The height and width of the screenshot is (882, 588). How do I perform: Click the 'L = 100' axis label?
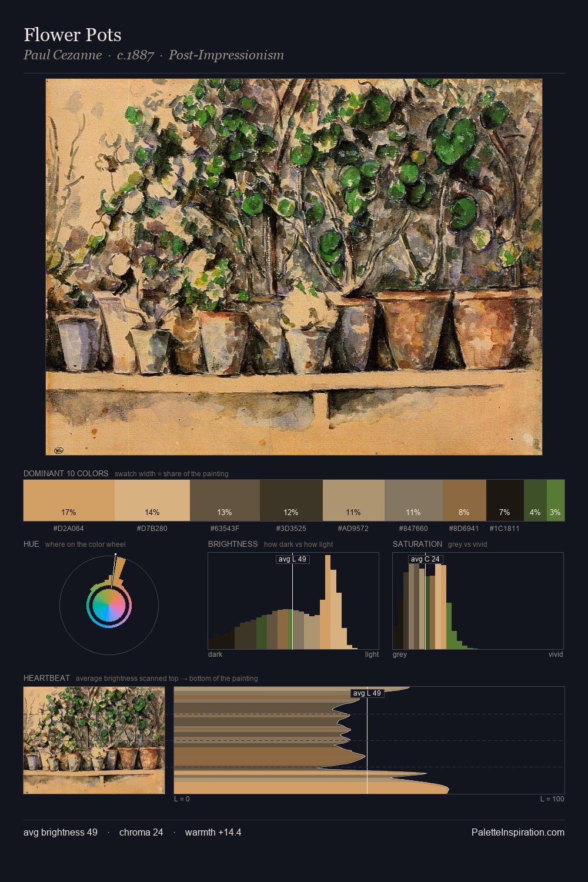(x=552, y=799)
